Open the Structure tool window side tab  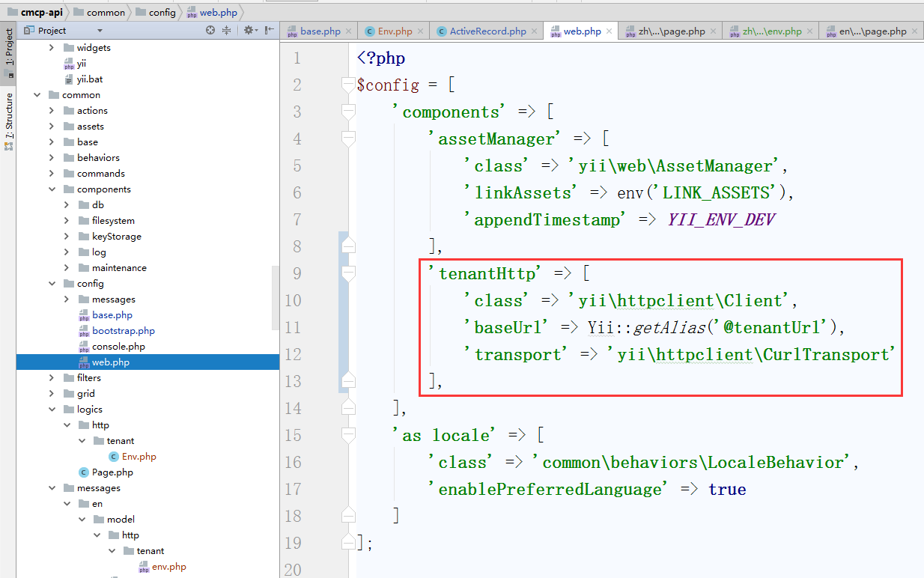pos(8,120)
